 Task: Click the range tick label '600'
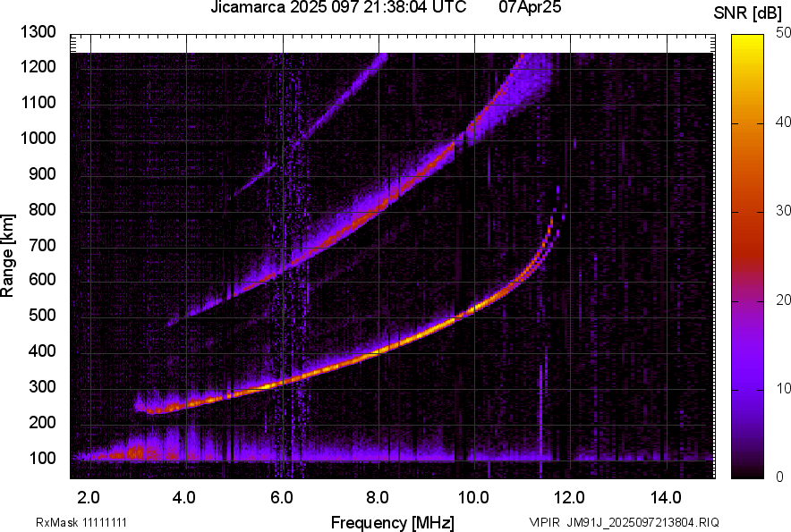42,279
